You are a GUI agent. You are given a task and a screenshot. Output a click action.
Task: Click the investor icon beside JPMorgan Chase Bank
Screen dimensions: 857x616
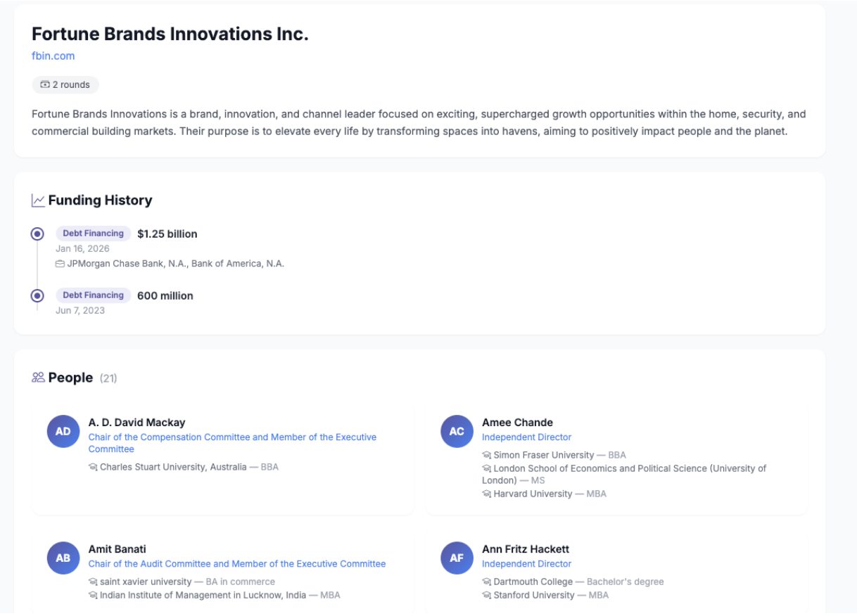point(60,264)
